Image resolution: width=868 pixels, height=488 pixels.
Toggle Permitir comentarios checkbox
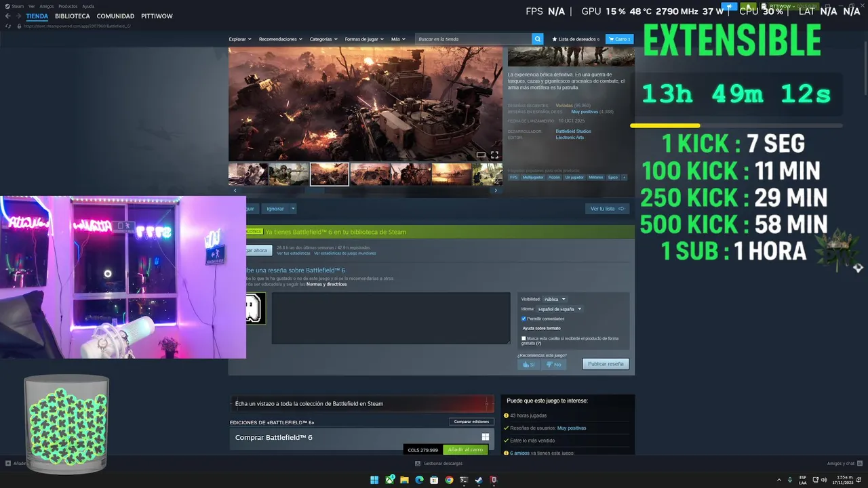pyautogui.click(x=524, y=319)
